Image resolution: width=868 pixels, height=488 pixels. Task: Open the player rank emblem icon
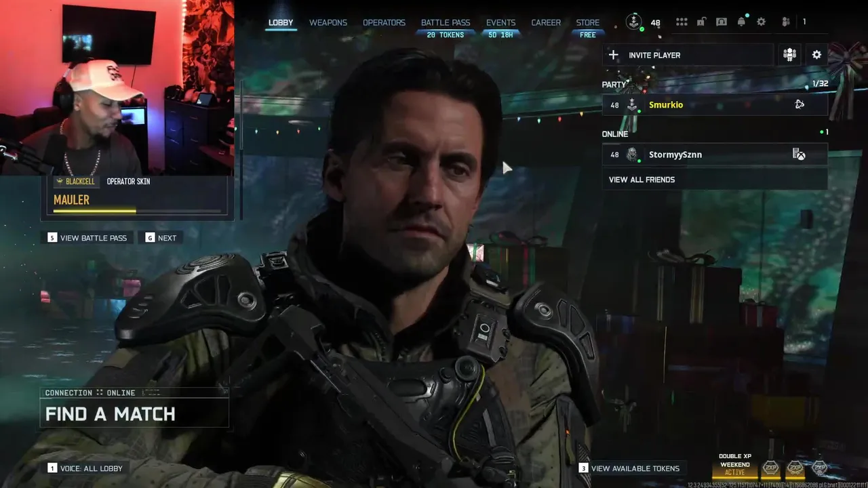click(x=633, y=22)
